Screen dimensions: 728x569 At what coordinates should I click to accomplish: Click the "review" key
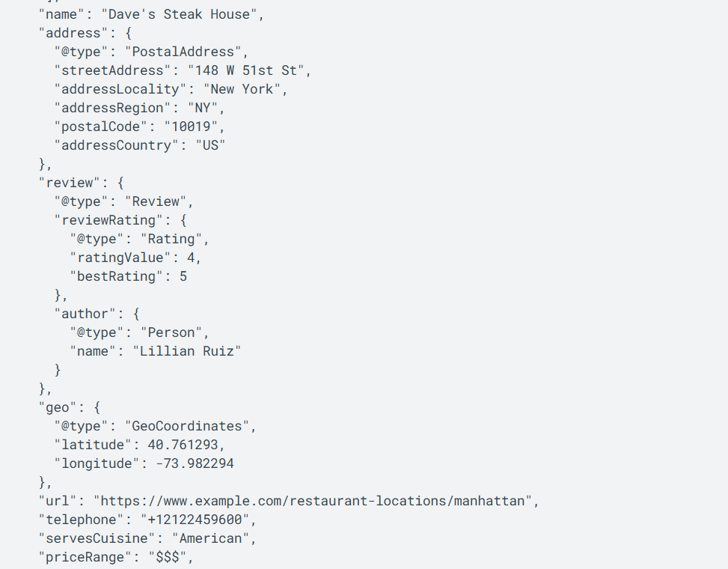coord(70,183)
